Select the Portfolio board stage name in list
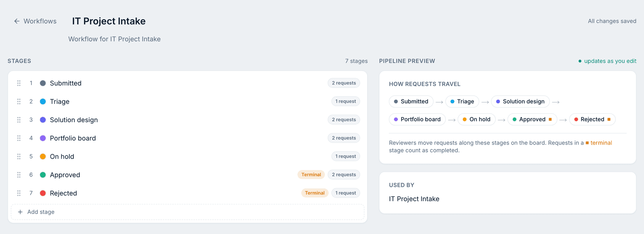644x234 pixels. point(73,138)
